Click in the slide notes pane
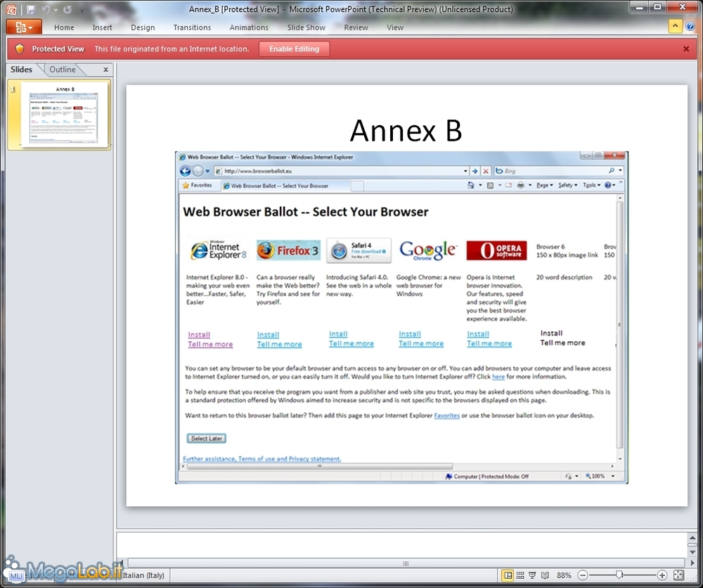703x588 pixels. click(x=401, y=544)
